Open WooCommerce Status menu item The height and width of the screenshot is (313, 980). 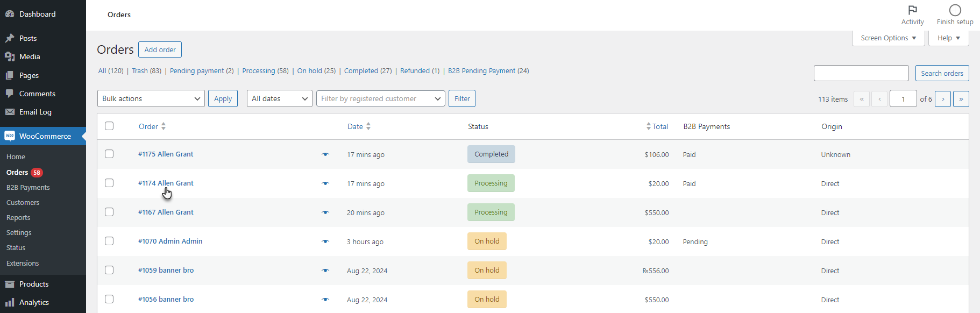[x=16, y=248]
